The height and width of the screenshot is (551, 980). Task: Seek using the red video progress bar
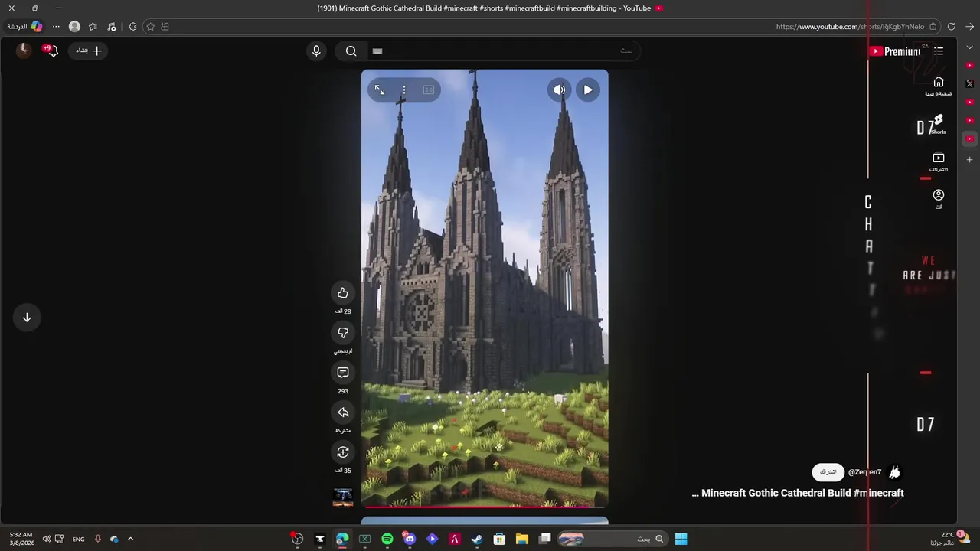click(x=485, y=506)
